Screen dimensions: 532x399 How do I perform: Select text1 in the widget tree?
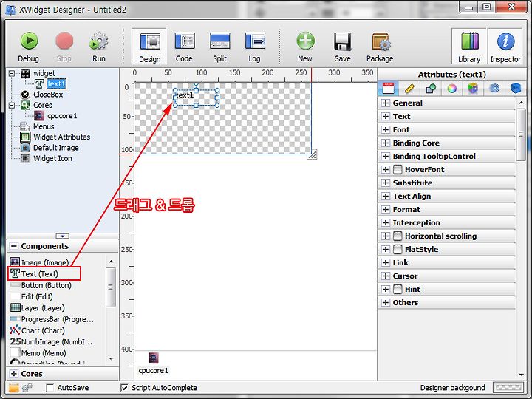[56, 83]
